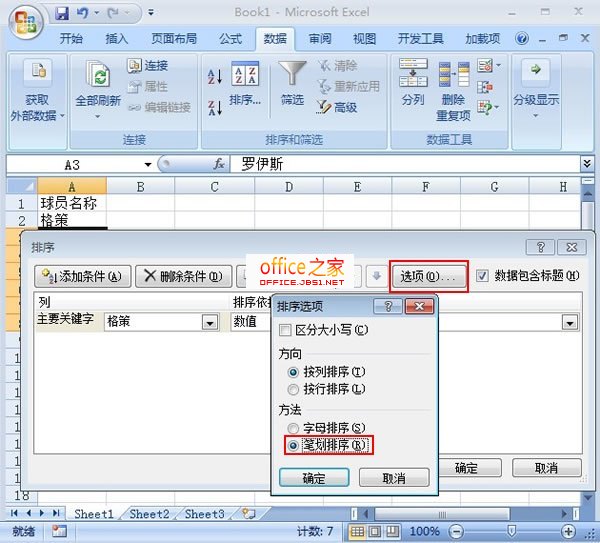The height and width of the screenshot is (543, 600).
Task: Open the Sort dialog icon
Action: point(245,74)
